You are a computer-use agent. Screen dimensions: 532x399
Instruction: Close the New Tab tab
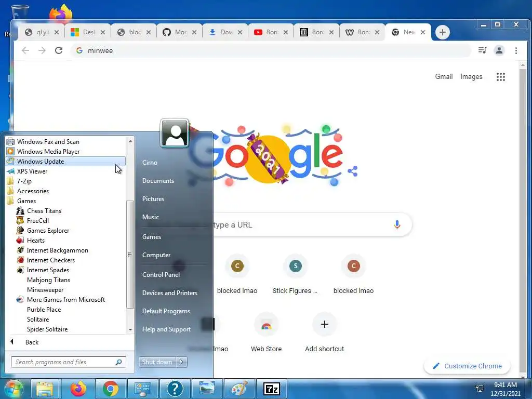pos(423,32)
